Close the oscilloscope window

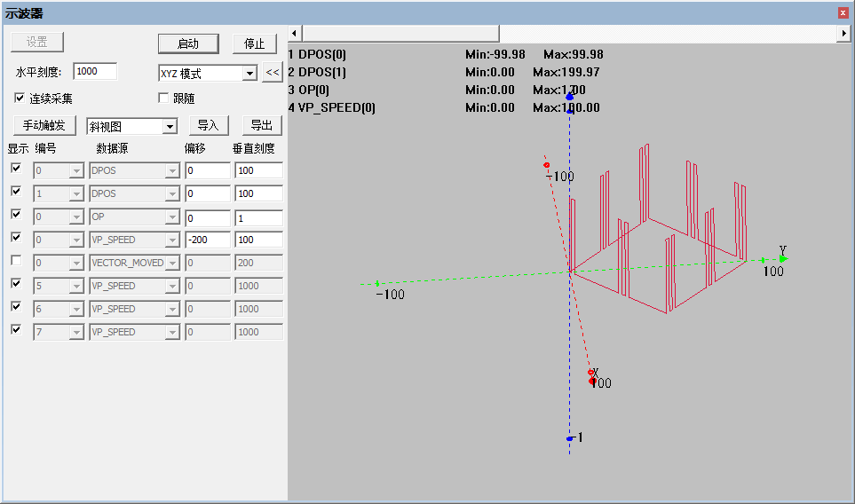point(843,13)
